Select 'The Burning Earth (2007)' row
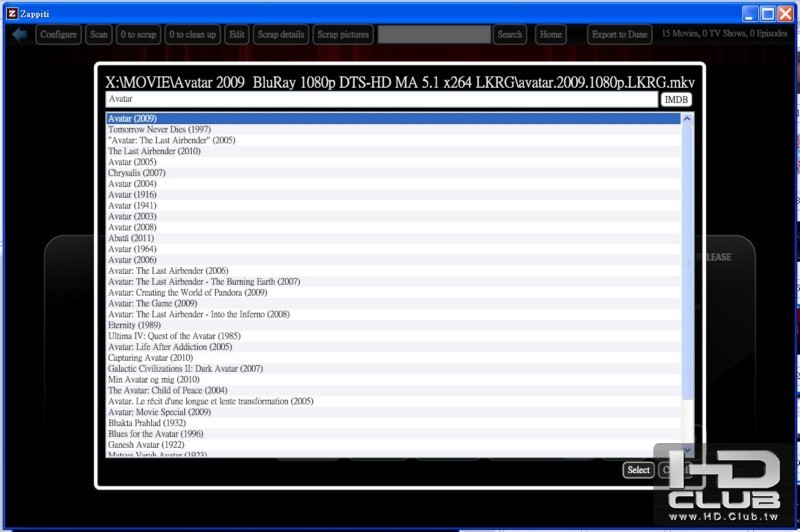Image resolution: width=800 pixels, height=532 pixels. point(393,282)
